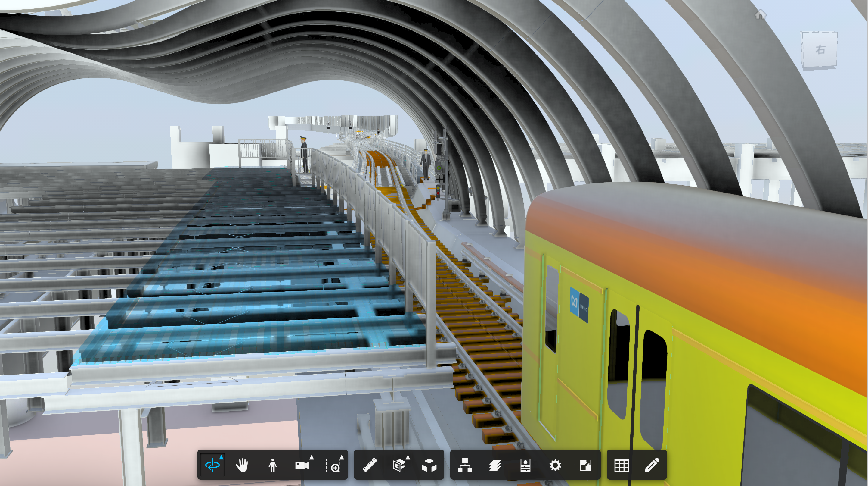The height and width of the screenshot is (486, 868).
Task: Open viewer Settings gear
Action: point(555,465)
